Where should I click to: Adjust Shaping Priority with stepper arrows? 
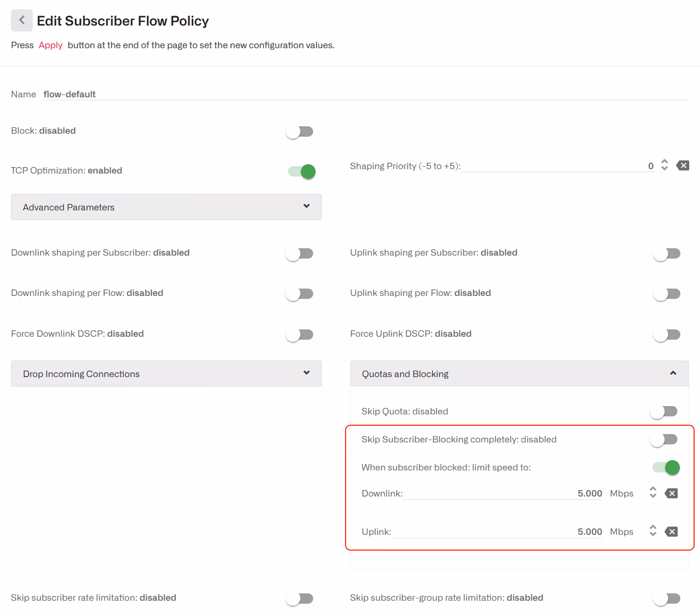coord(665,165)
